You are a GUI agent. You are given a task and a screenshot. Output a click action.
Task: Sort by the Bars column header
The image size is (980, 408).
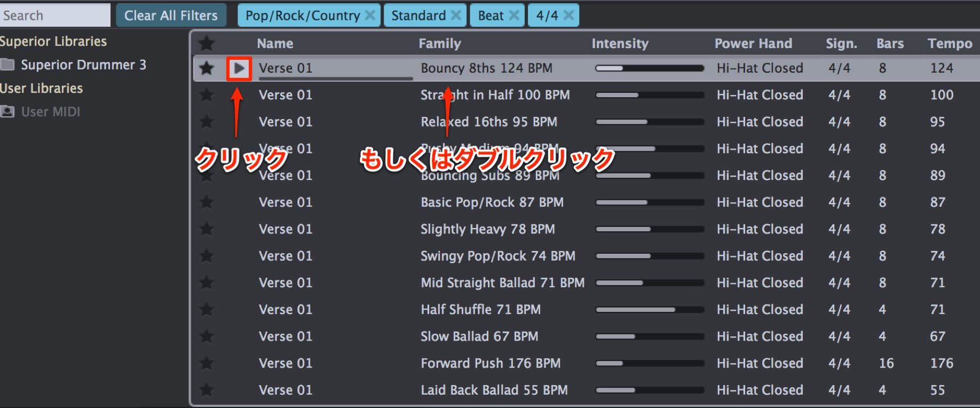[x=890, y=43]
